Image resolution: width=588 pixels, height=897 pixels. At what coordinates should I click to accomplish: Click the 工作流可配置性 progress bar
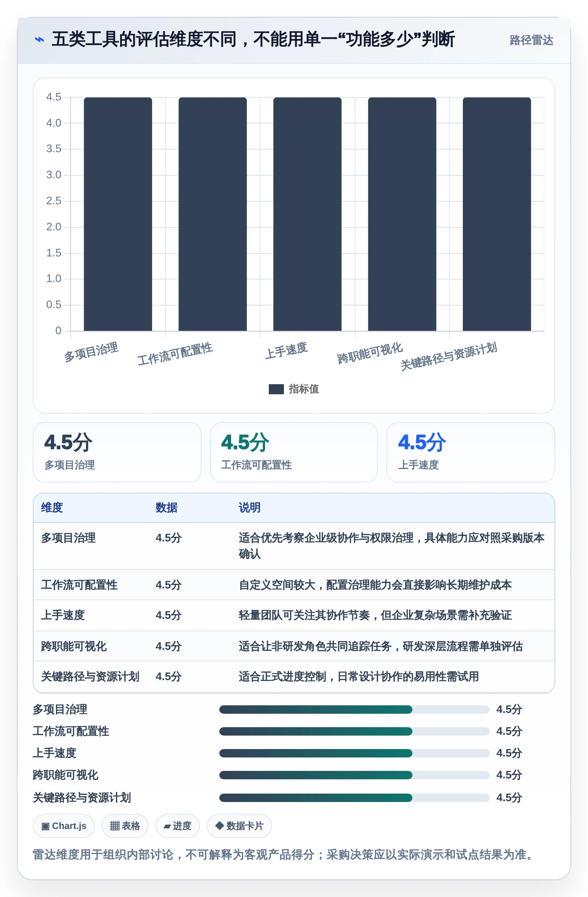click(354, 731)
